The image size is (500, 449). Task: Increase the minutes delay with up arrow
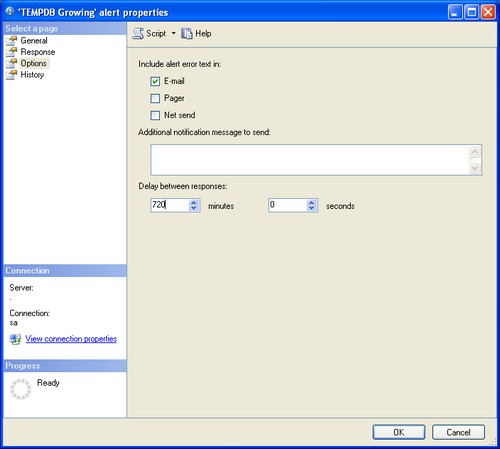tap(194, 202)
